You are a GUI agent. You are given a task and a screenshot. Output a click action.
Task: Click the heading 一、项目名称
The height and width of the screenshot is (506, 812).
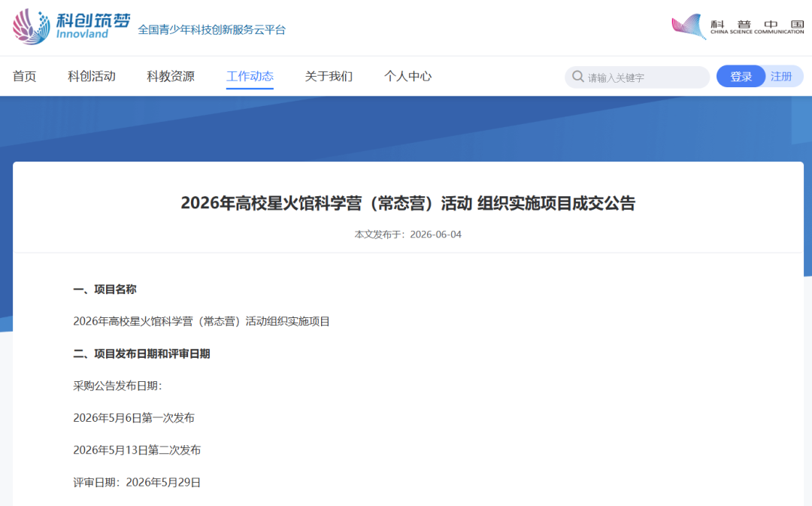(x=105, y=289)
